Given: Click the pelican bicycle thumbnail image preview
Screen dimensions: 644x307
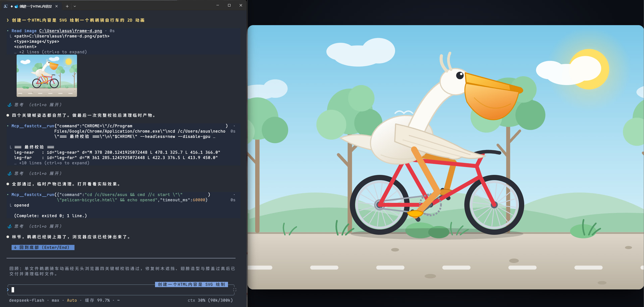Looking at the screenshot, I should pyautogui.click(x=47, y=76).
